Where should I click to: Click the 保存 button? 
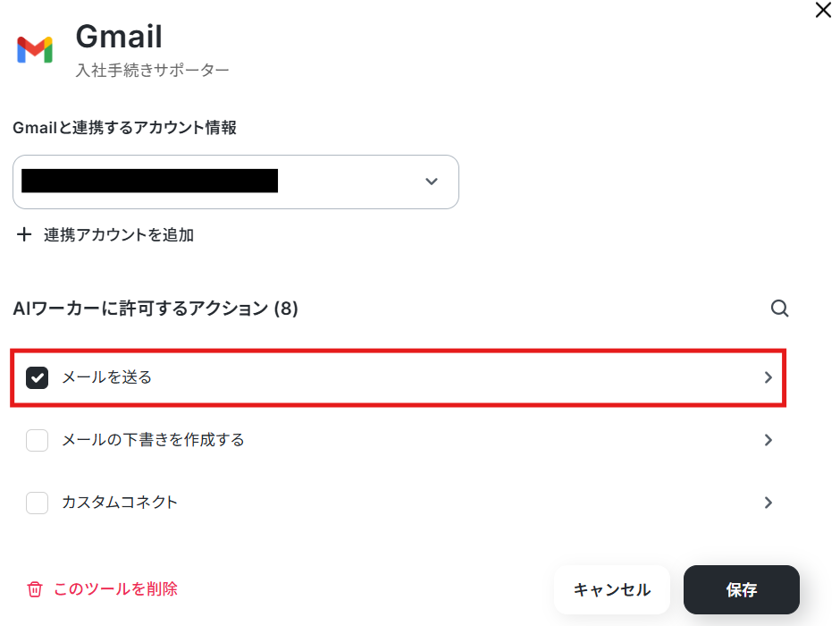742,589
